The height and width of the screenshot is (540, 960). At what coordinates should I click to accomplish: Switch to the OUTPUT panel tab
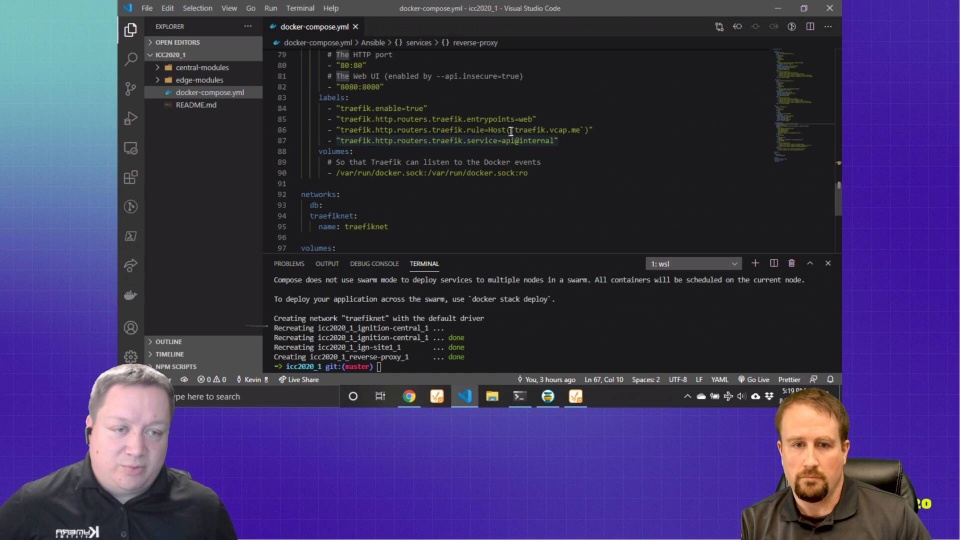327,264
